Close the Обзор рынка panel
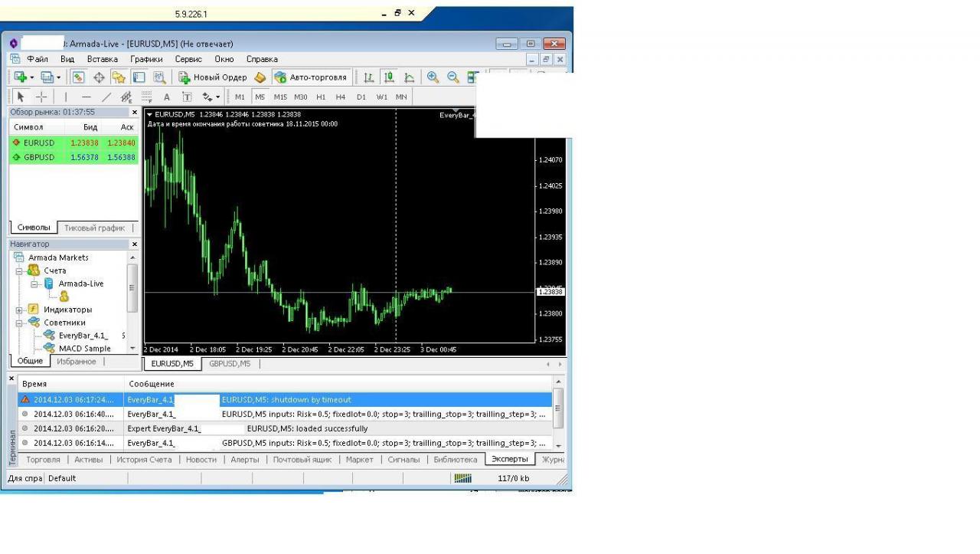The height and width of the screenshot is (554, 980). pyautogui.click(x=135, y=113)
